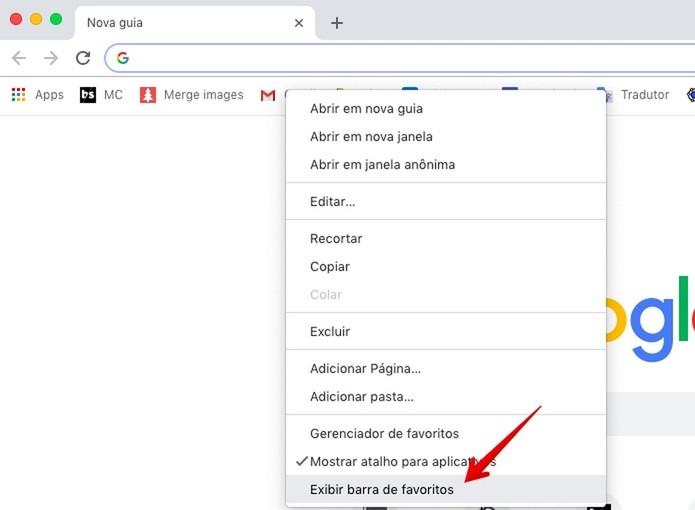This screenshot has height=510, width=695.
Task: Choose Adicionar Página... option
Action: (x=446, y=369)
